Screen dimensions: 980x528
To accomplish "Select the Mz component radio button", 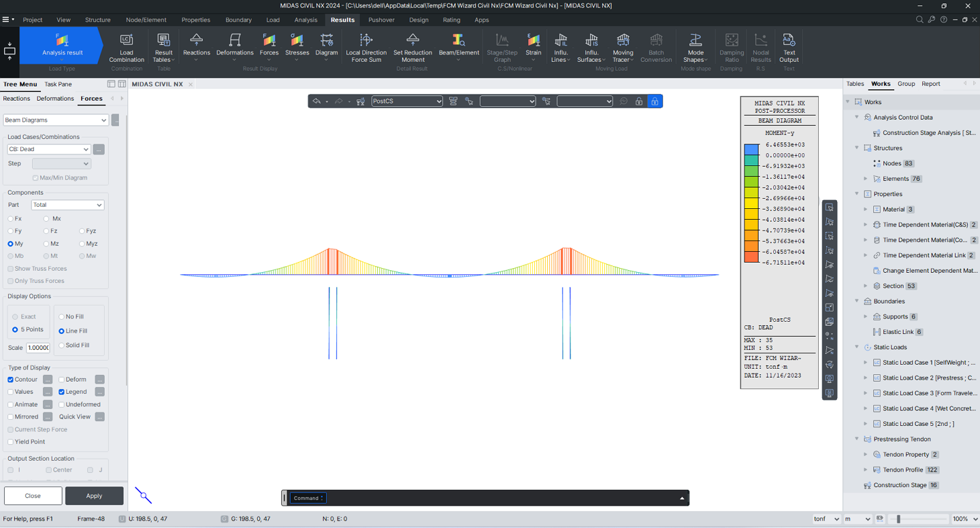I will (46, 244).
